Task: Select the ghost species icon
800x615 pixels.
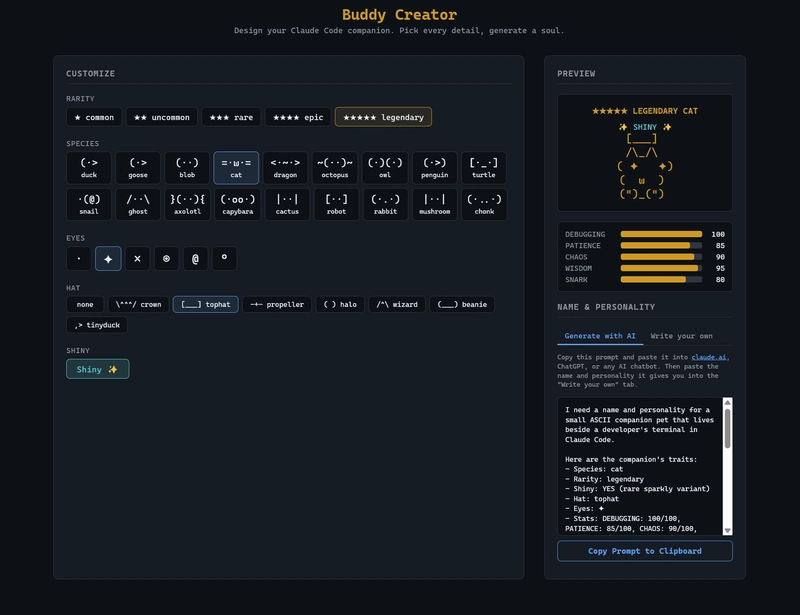Action: [x=138, y=204]
